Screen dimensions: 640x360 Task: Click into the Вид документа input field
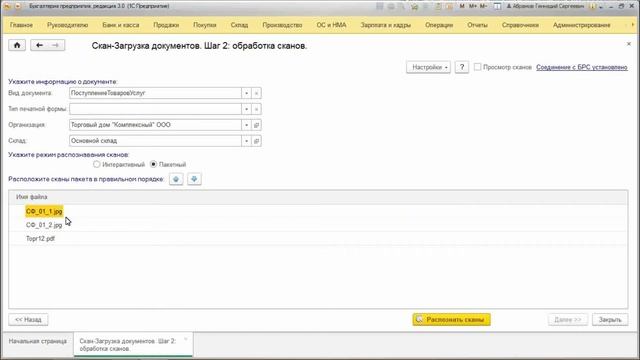tap(155, 93)
